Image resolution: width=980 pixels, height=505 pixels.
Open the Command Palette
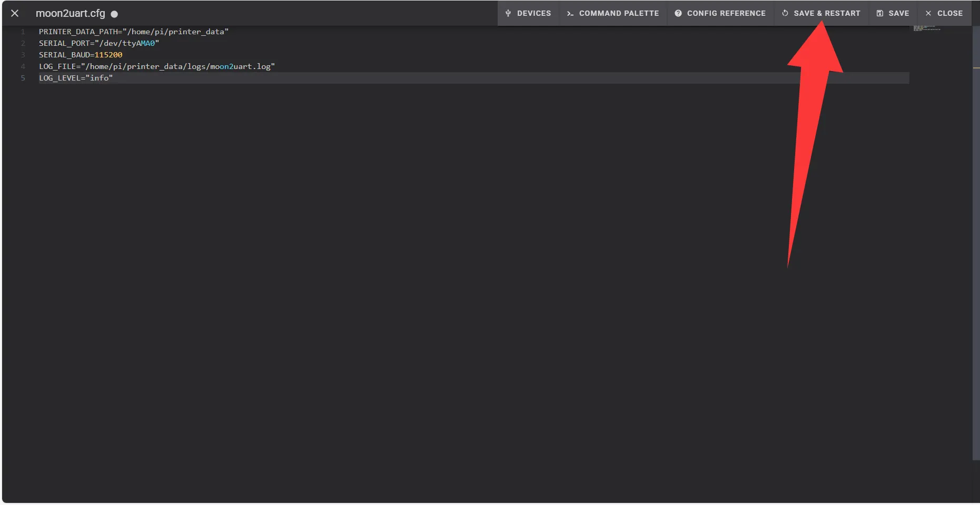pyautogui.click(x=612, y=13)
